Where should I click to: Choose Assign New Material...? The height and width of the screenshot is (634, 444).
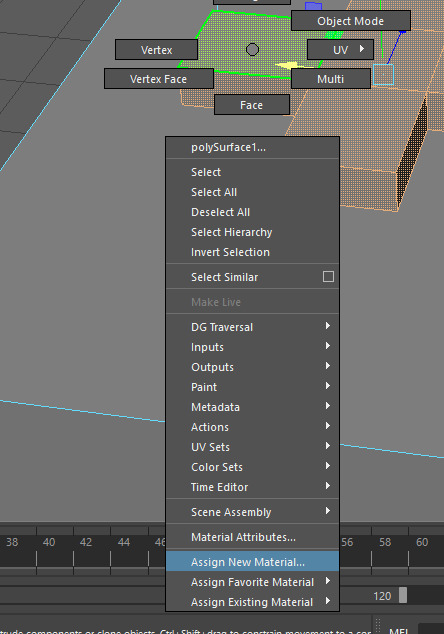(x=252, y=562)
